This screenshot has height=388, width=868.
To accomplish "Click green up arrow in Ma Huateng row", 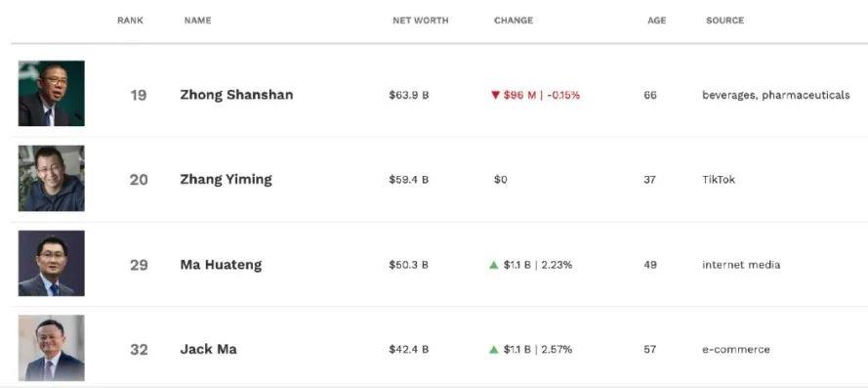I will click(x=494, y=265).
